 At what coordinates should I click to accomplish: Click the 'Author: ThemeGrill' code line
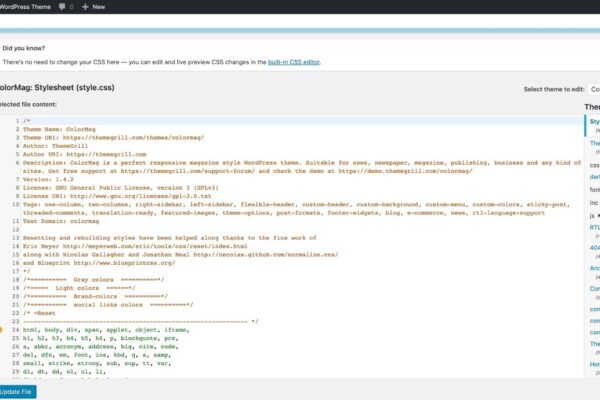(55, 146)
